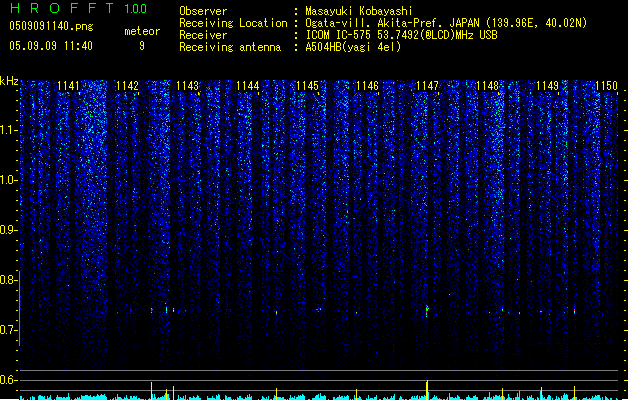This screenshot has width=629, height=400.
Task: Click the Observer field label
Action: point(203,11)
